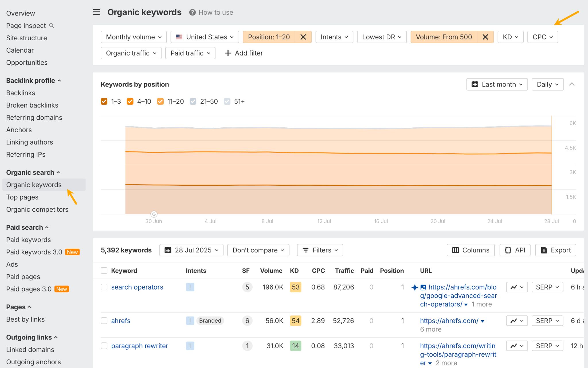
Task: Remove the Volume: From 500 filter
Action: coord(485,37)
